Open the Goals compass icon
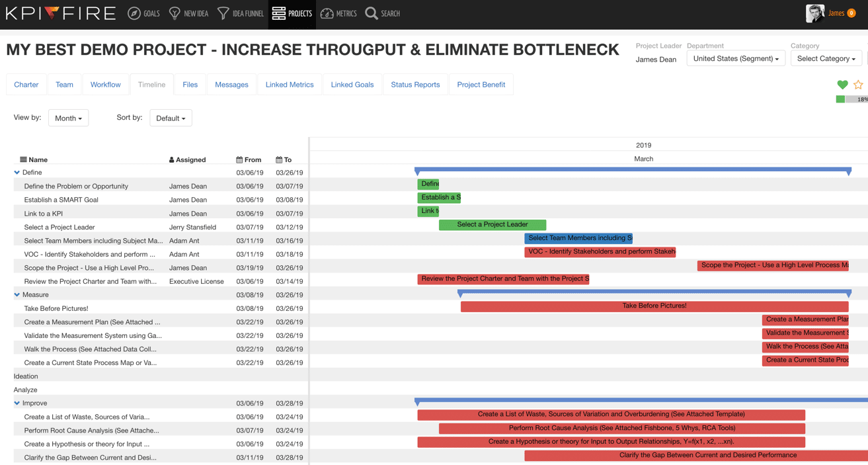Screen dimensions: 868x465 point(134,13)
